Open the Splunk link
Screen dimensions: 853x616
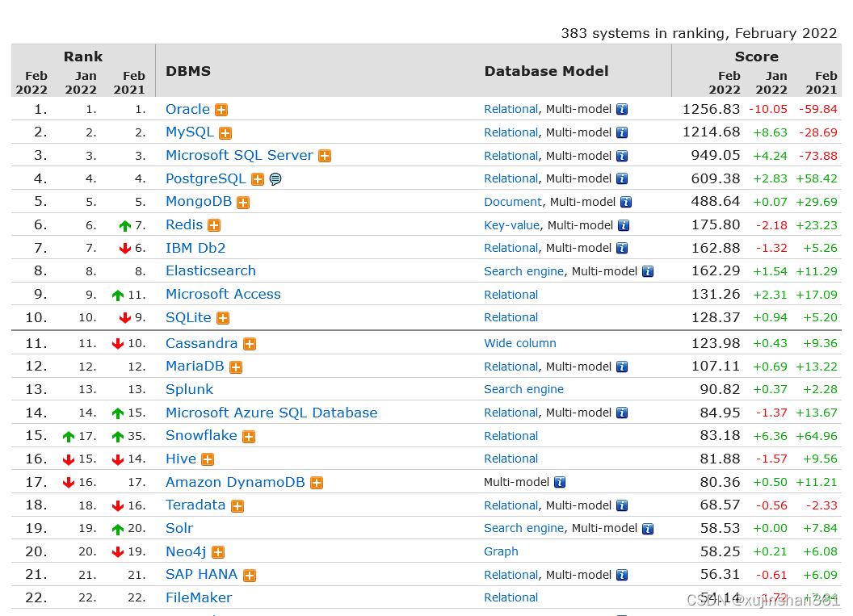(189, 390)
